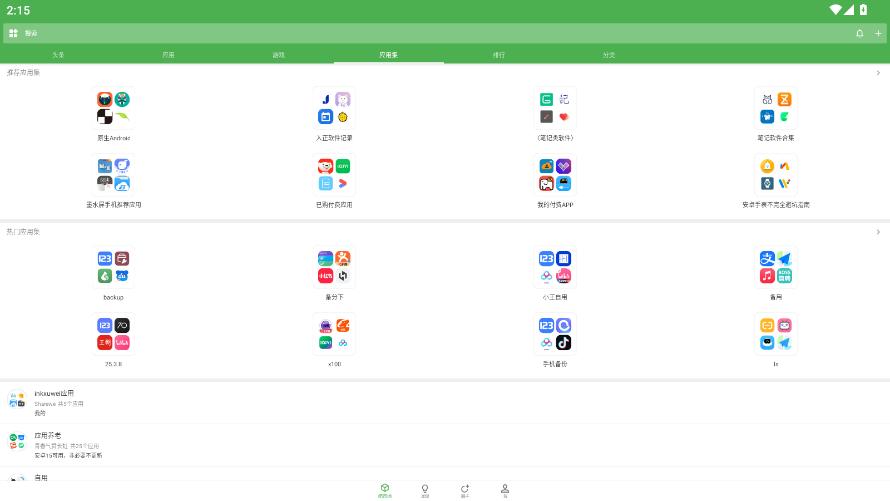Open the collection with the 123 and pink LALA icons

(x=555, y=274)
